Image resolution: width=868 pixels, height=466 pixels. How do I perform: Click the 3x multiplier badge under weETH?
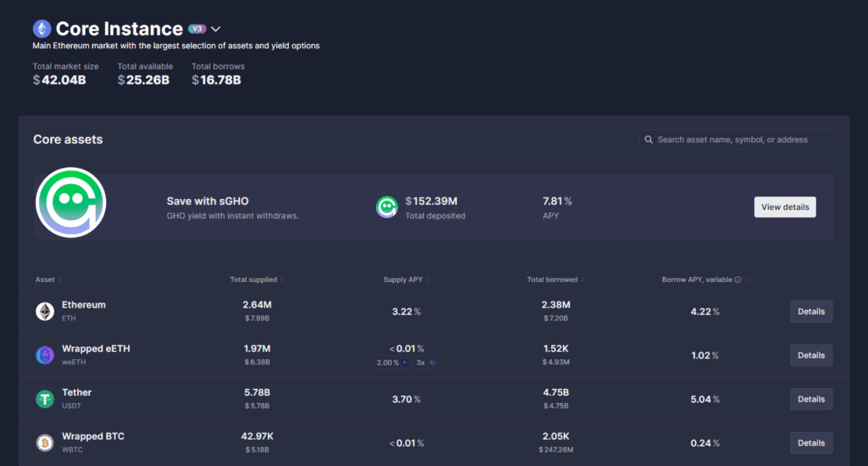tap(426, 363)
